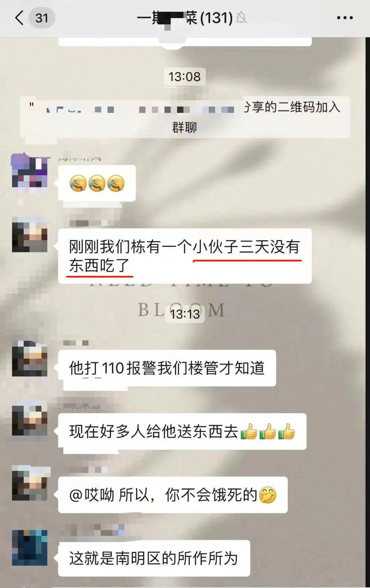Viewport: 370px width, 588px height.
Task: Tap the @哎呦 mention in the message
Action: (x=91, y=495)
